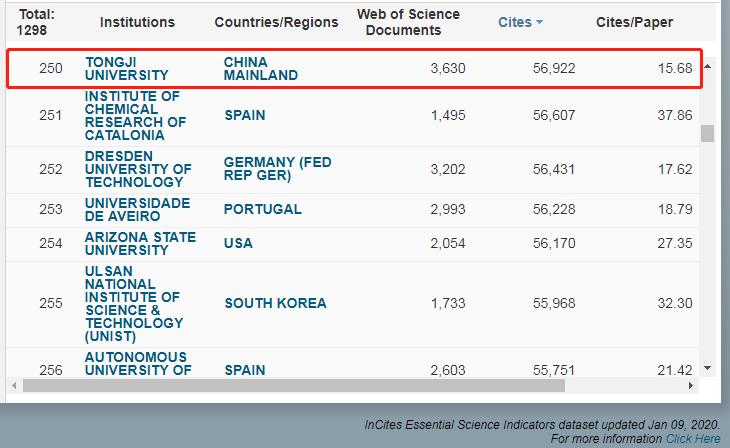Open the Universidade de Aveiro link
This screenshot has width=730, height=448.
135,209
